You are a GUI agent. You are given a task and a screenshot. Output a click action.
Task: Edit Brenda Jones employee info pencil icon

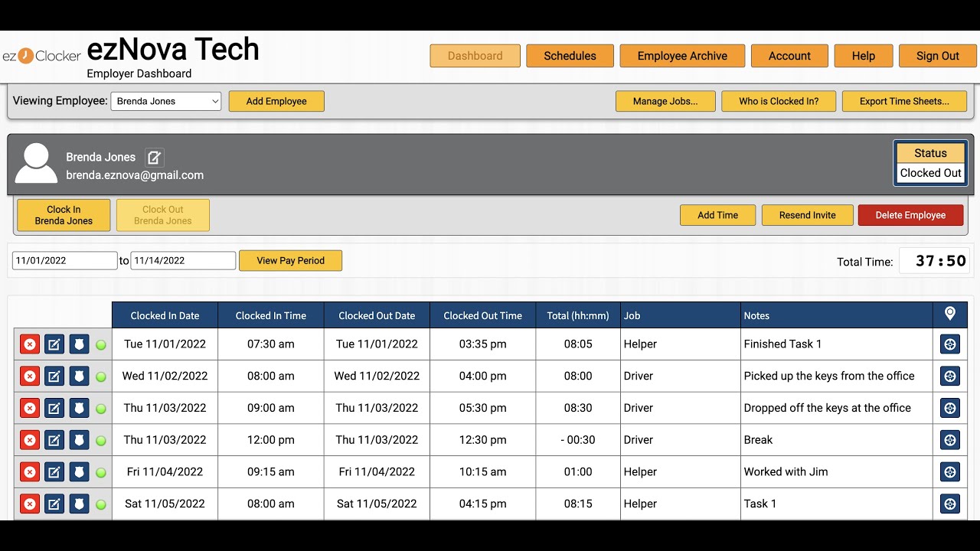(x=155, y=158)
